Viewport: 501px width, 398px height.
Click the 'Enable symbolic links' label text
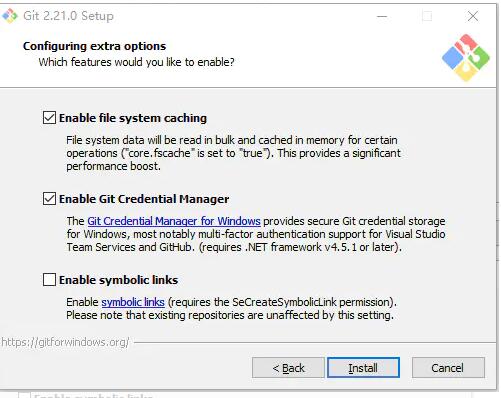[x=118, y=280]
